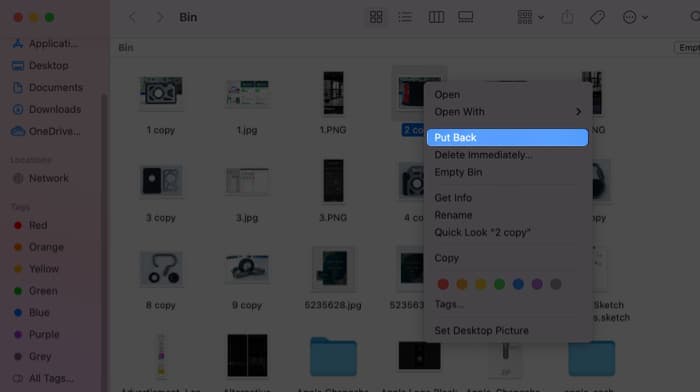Filter by the Orange sidebar tag
Screen dimensions: 700x392
(39, 247)
